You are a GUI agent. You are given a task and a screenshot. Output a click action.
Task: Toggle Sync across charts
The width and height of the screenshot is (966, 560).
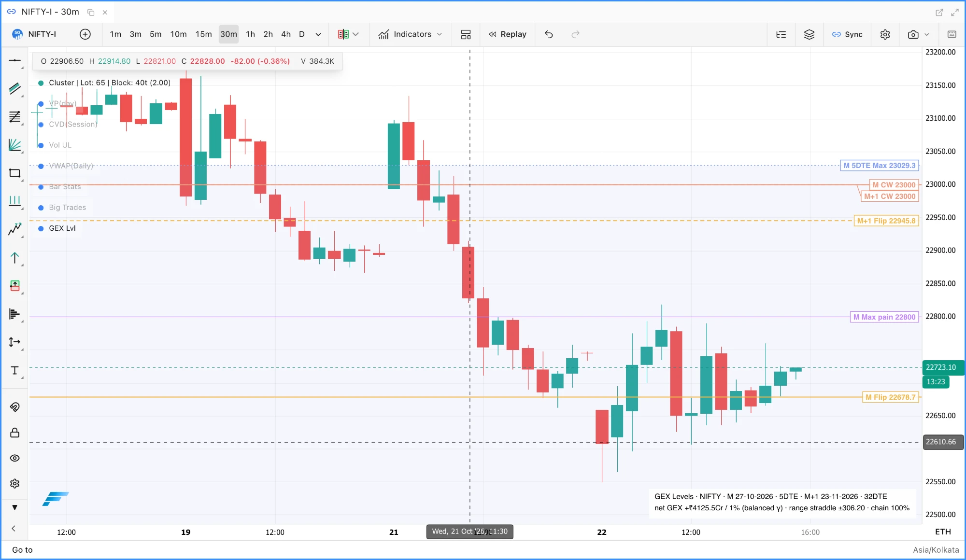point(847,34)
